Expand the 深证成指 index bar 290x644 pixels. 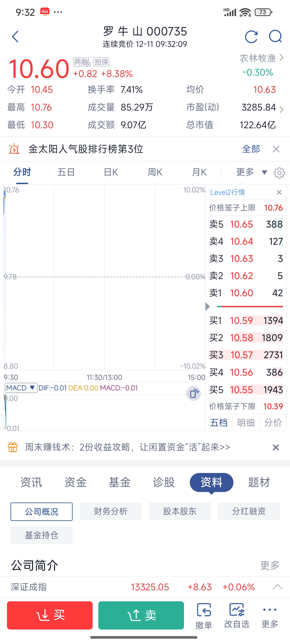pos(277,587)
